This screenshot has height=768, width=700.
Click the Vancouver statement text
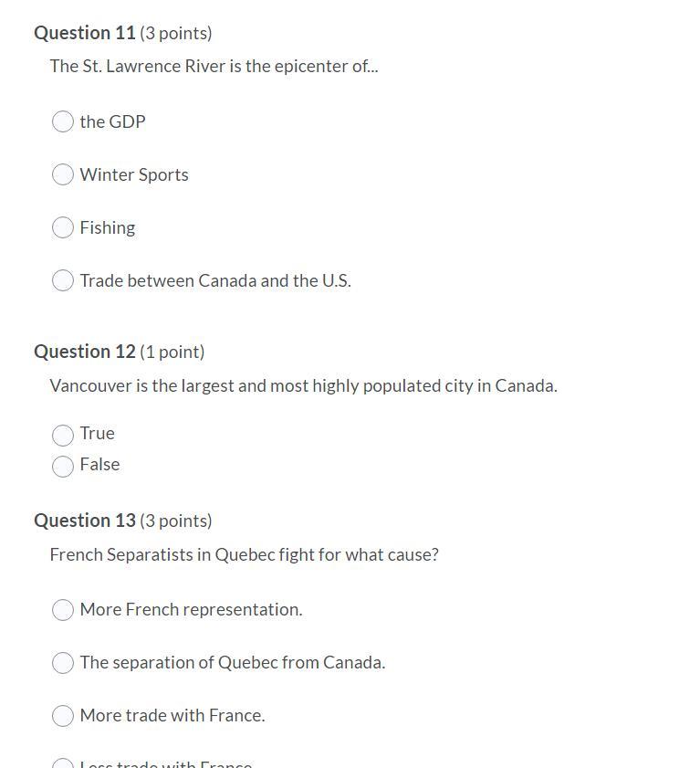[x=303, y=385]
